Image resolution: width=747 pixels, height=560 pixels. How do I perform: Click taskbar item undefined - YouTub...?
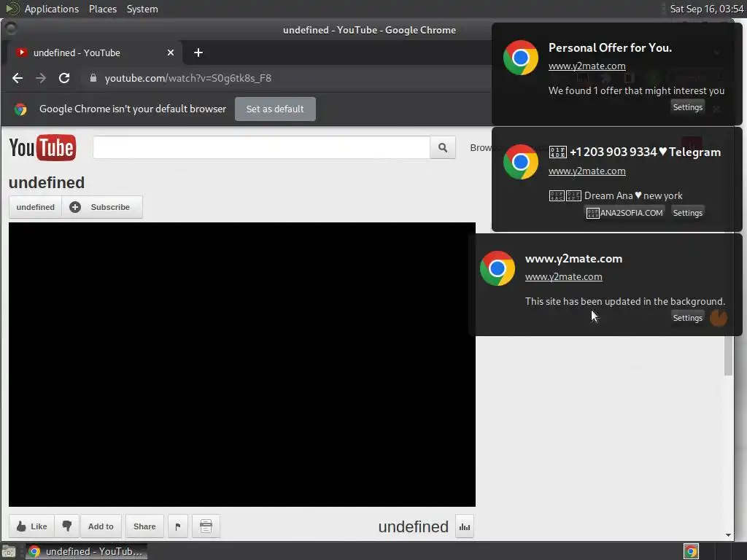pos(86,551)
